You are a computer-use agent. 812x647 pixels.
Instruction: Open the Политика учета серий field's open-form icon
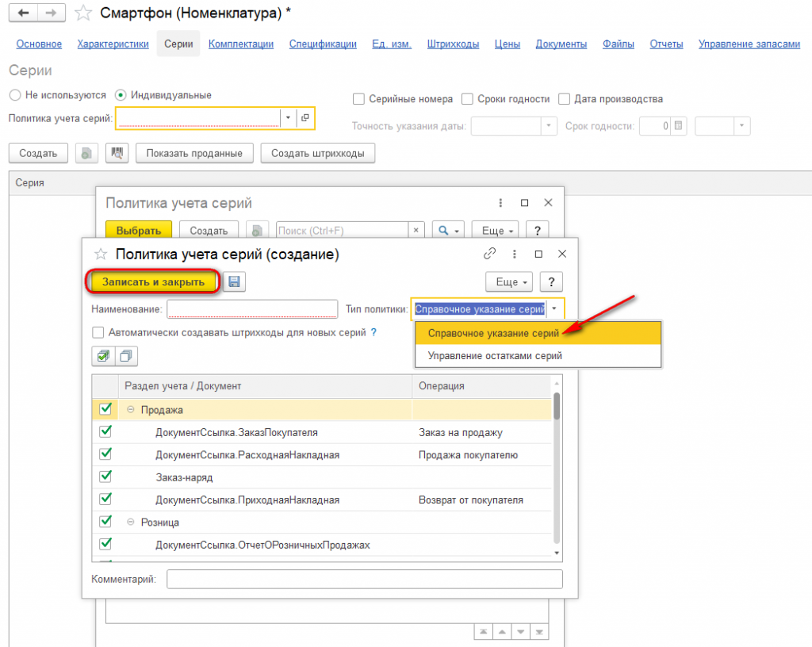coord(305,118)
